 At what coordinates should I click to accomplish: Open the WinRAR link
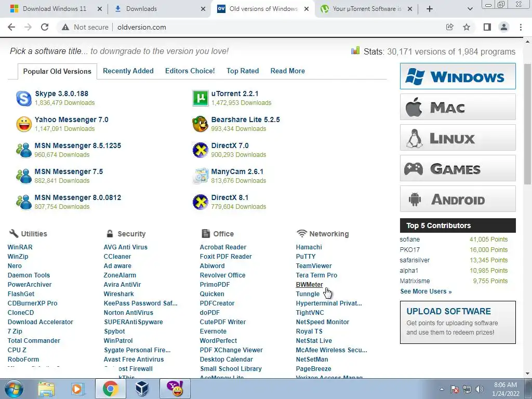pyautogui.click(x=20, y=247)
